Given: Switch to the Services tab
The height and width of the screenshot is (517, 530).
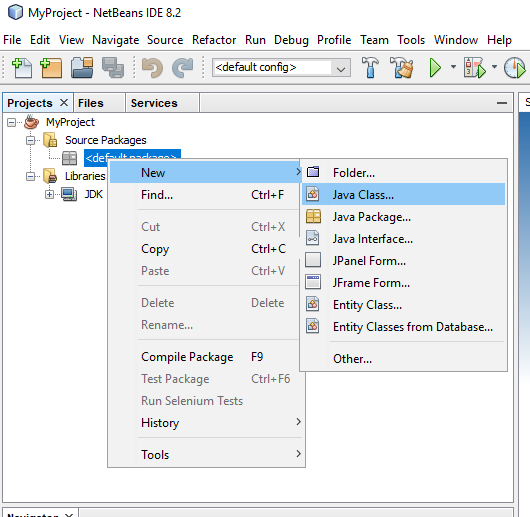Looking at the screenshot, I should click(x=154, y=103).
